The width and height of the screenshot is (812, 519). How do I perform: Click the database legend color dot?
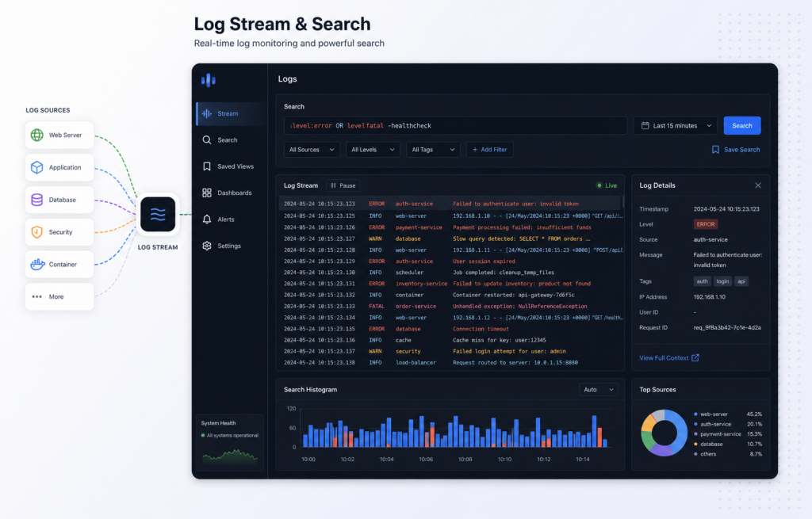point(695,444)
